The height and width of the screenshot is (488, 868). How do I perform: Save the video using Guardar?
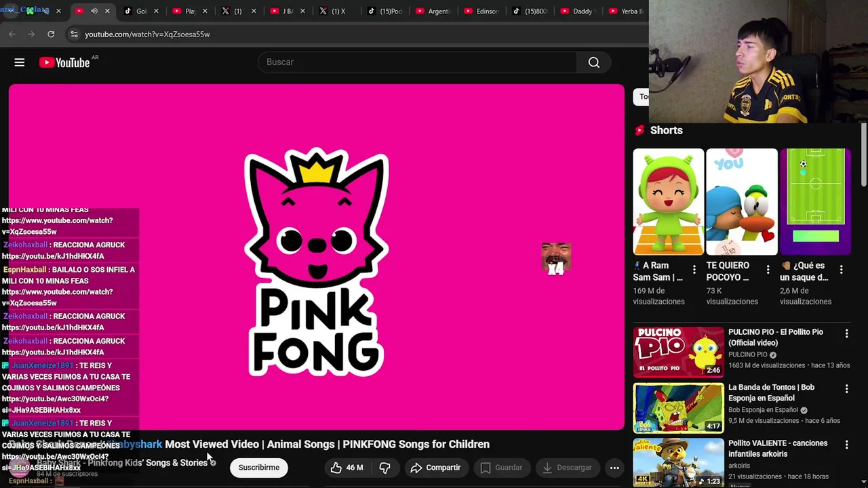pos(501,468)
